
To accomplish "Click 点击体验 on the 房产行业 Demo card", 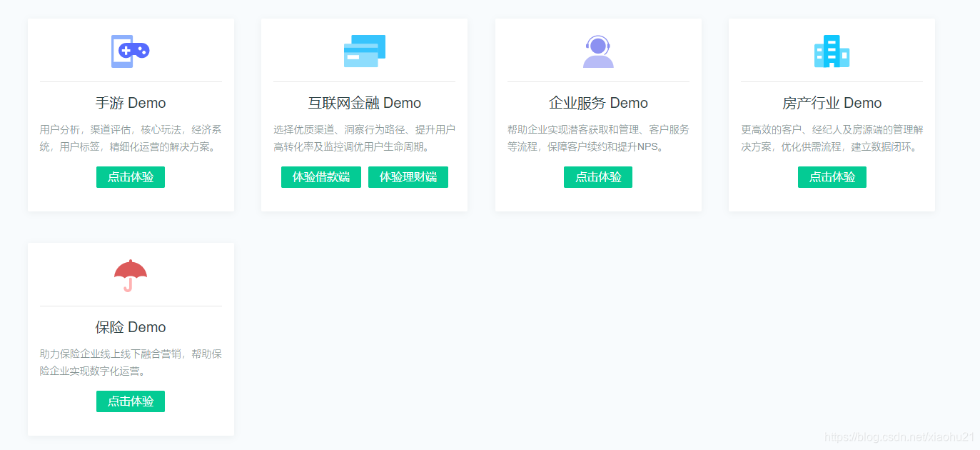I will pos(832,176).
